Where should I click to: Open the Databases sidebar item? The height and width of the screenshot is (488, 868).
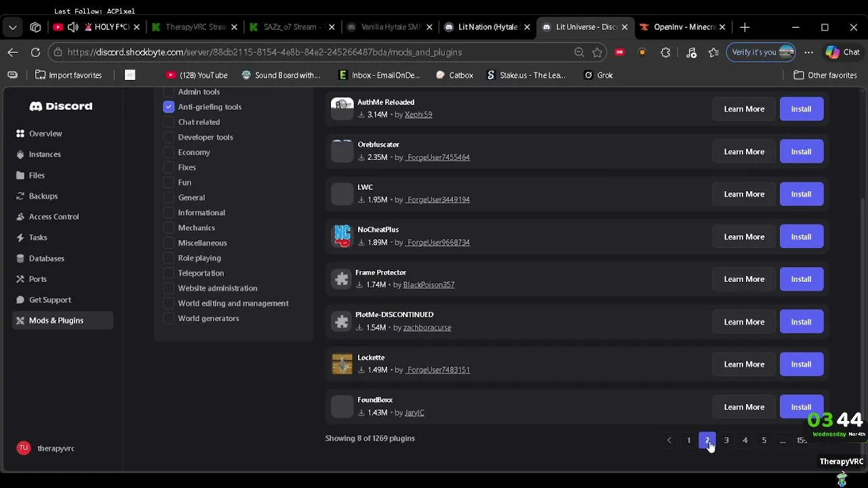pos(62,258)
